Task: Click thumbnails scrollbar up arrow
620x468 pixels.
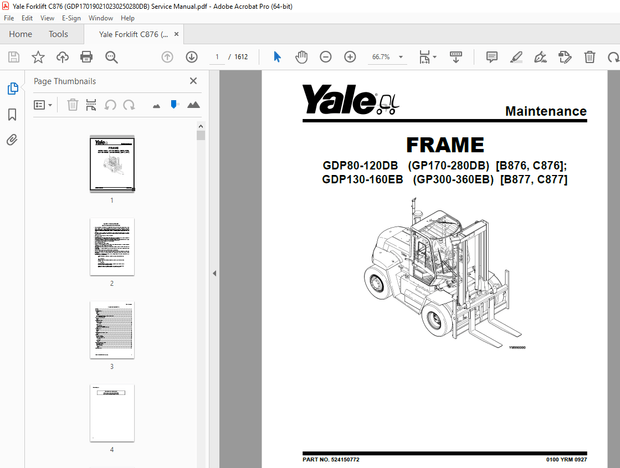Action: click(201, 126)
